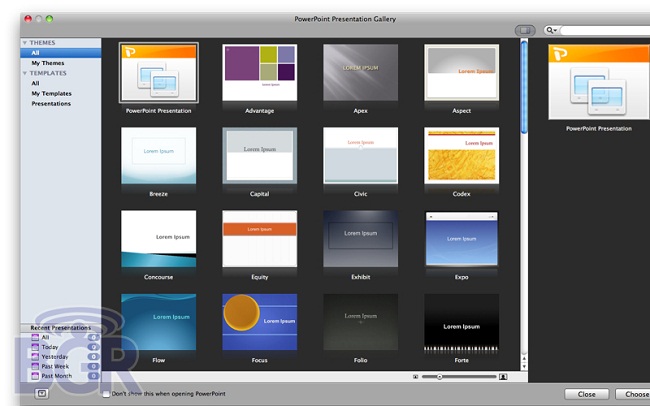Click the Apex label text
The image size is (650, 406).
tap(361, 111)
